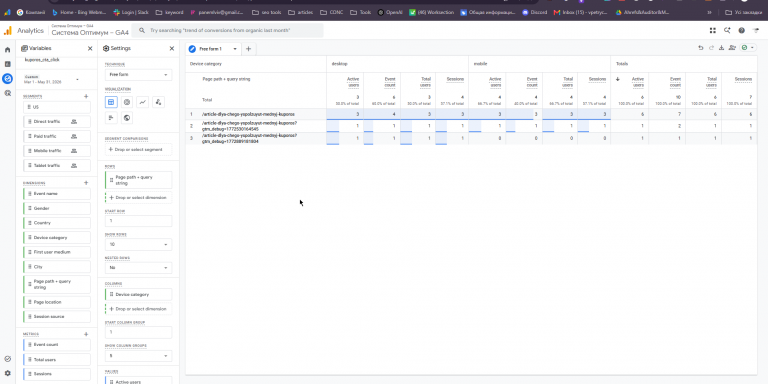Select the Bar chart visualization icon
768x384 pixels.
(x=111, y=118)
